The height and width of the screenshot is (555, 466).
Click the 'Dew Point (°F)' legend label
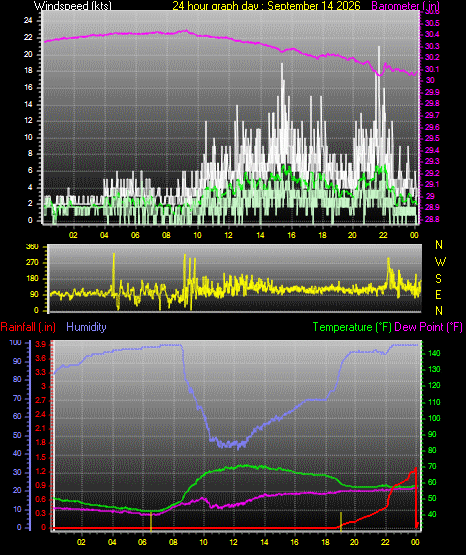[428, 327]
